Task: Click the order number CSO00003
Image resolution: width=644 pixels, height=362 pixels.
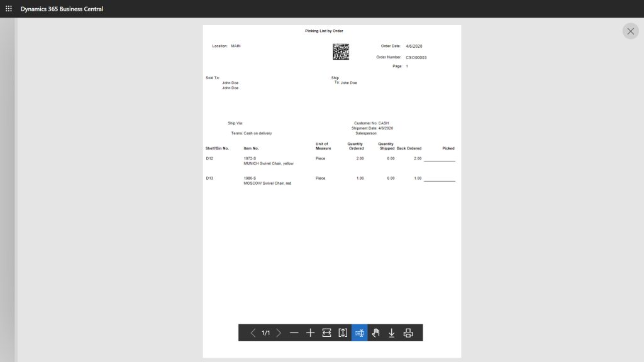Action: 416,57
